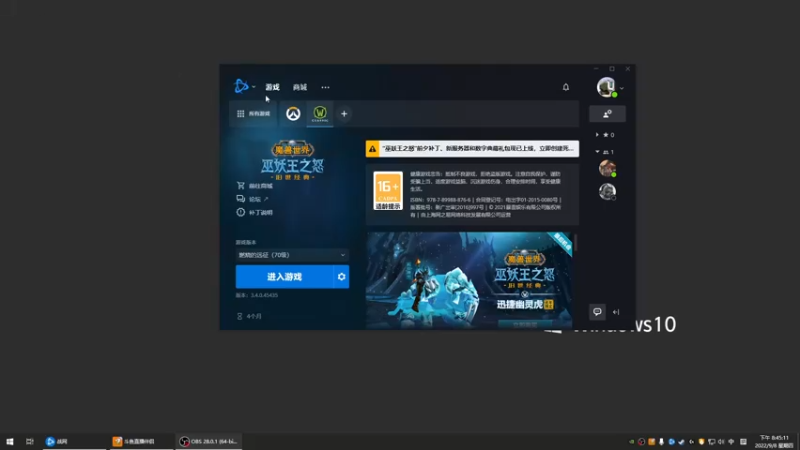This screenshot has width=800, height=450.
Task: Click the yellow warning announcement banner
Action: 472,148
